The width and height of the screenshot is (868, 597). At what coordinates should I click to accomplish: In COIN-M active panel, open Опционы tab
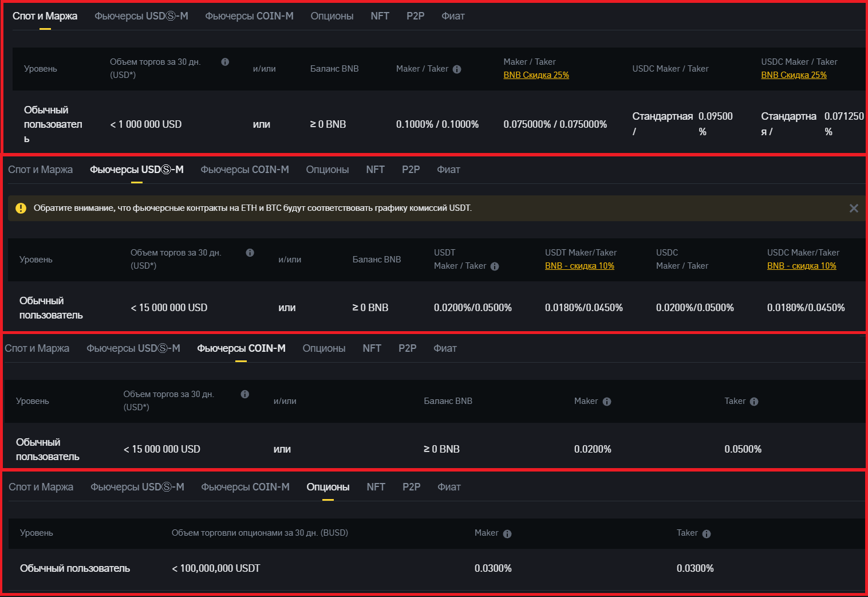(324, 348)
